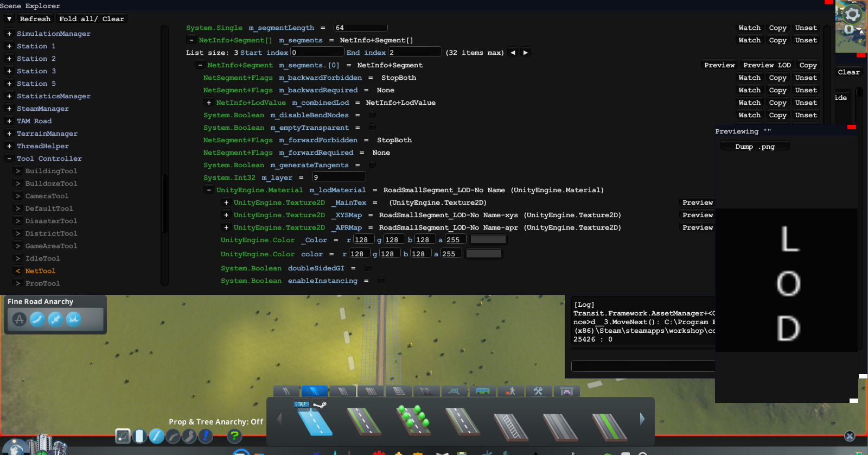
Task: Click the Refresh button
Action: [35, 19]
